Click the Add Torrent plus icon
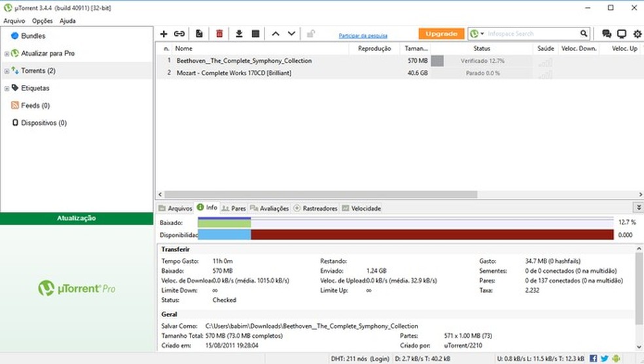 [x=164, y=33]
